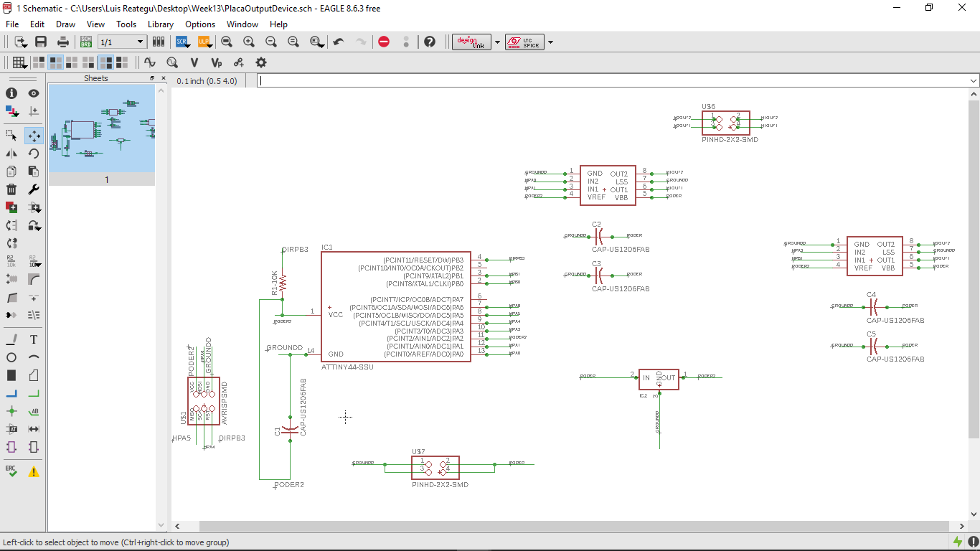Open the Edit menu

tap(37, 24)
